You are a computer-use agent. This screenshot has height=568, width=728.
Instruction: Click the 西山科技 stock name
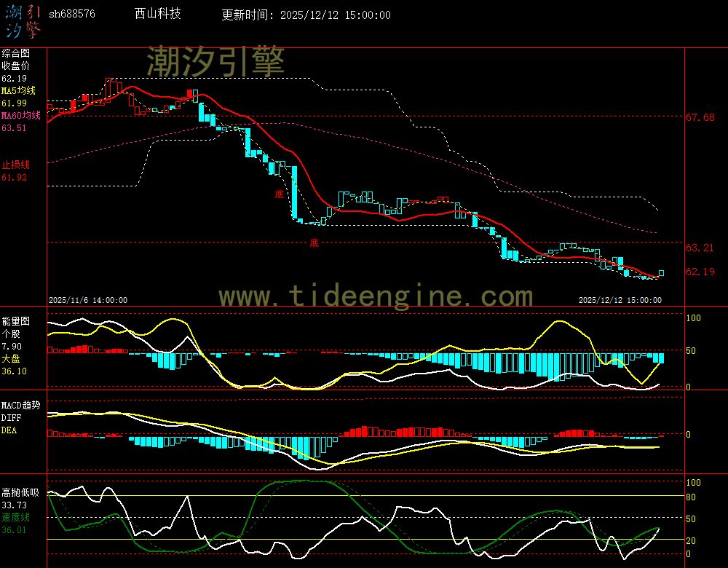pos(157,13)
